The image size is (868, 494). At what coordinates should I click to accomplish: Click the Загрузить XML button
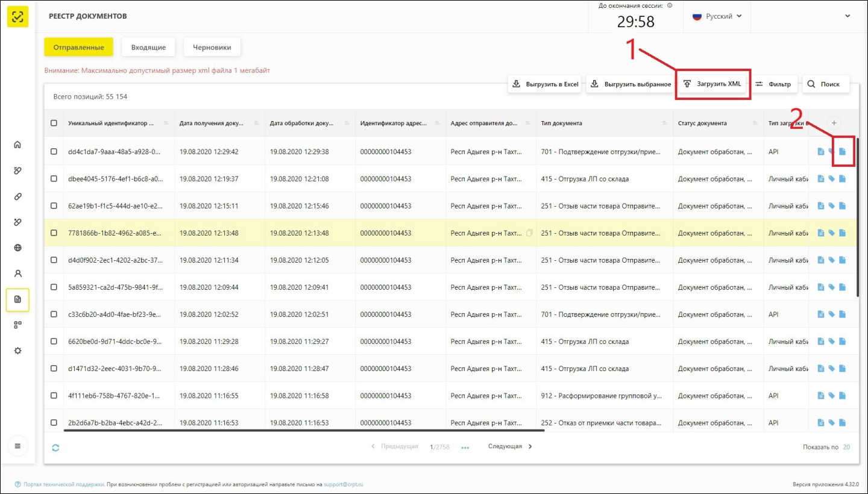click(x=713, y=84)
